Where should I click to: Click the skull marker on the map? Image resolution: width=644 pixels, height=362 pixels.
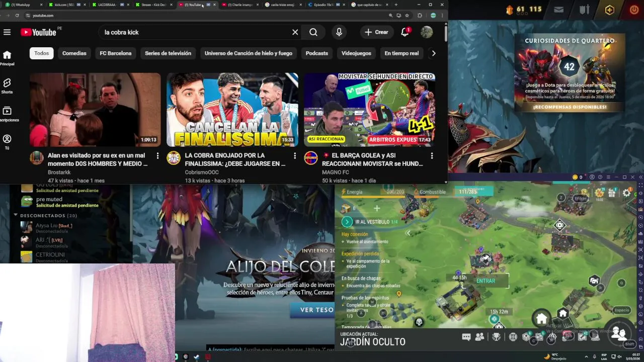pos(419,322)
